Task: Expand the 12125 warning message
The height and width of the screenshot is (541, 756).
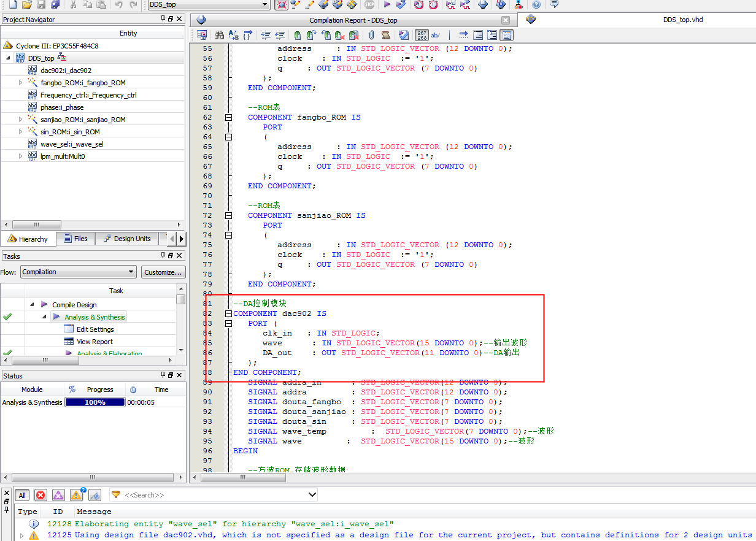Action: point(22,535)
